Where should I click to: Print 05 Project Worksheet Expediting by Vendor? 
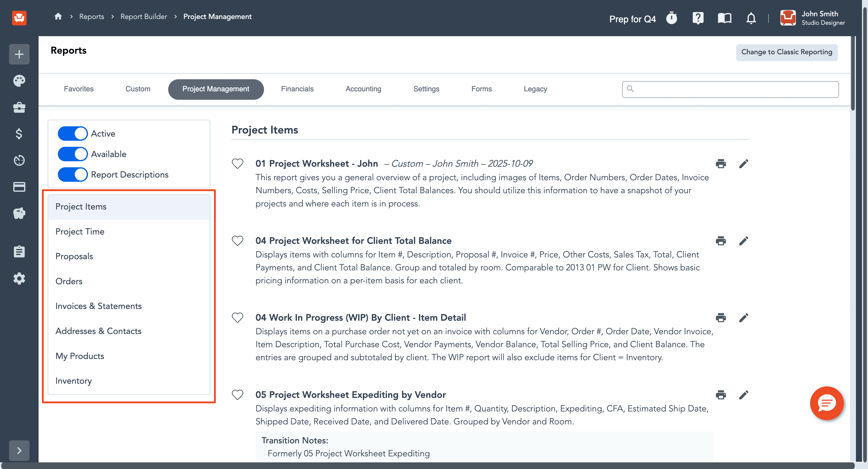click(x=721, y=395)
